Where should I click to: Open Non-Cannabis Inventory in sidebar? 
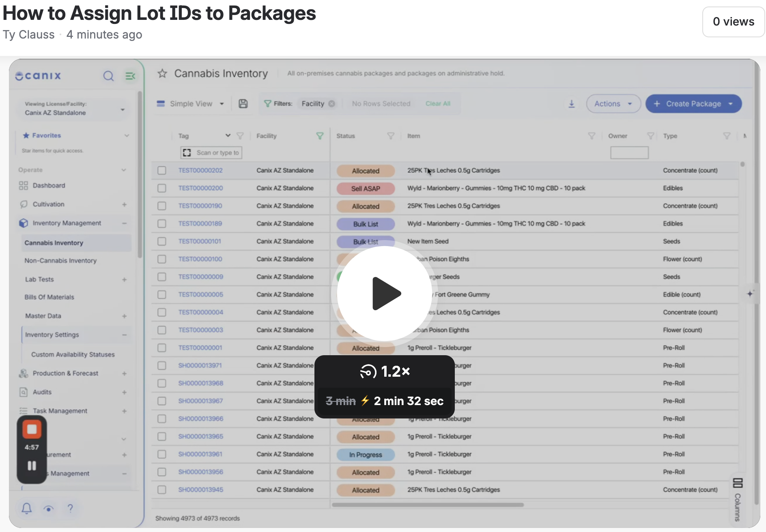pos(60,261)
